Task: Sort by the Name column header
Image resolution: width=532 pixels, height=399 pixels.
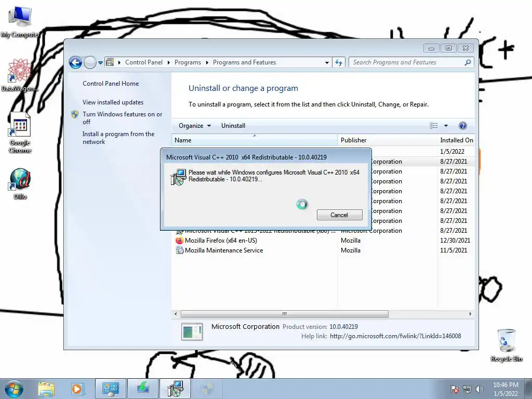Action: point(255,140)
